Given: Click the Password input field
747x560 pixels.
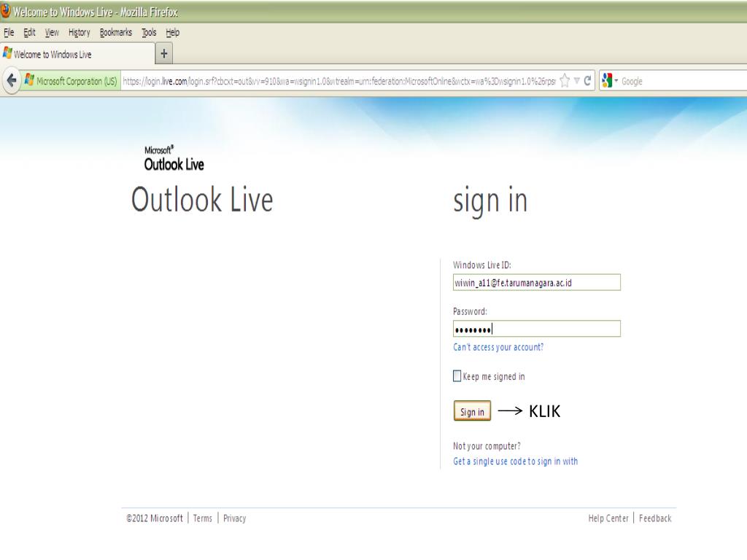Looking at the screenshot, I should pyautogui.click(x=537, y=329).
